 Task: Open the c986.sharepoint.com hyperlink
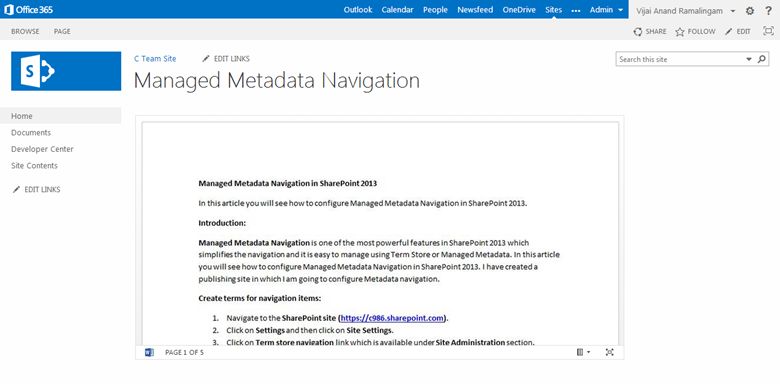pyautogui.click(x=392, y=318)
